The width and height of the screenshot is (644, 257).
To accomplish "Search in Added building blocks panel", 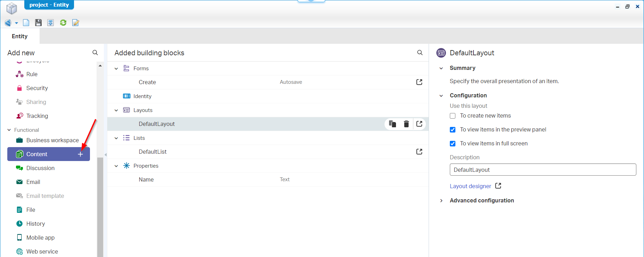I will click(x=420, y=53).
